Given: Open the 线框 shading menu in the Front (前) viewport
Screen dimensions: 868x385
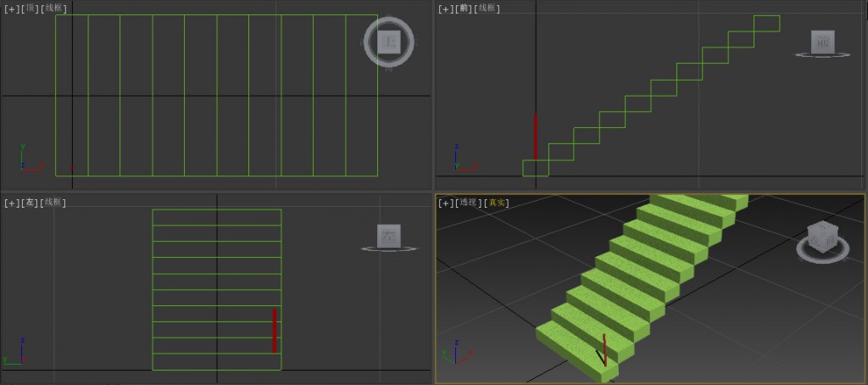Looking at the screenshot, I should coord(487,8).
